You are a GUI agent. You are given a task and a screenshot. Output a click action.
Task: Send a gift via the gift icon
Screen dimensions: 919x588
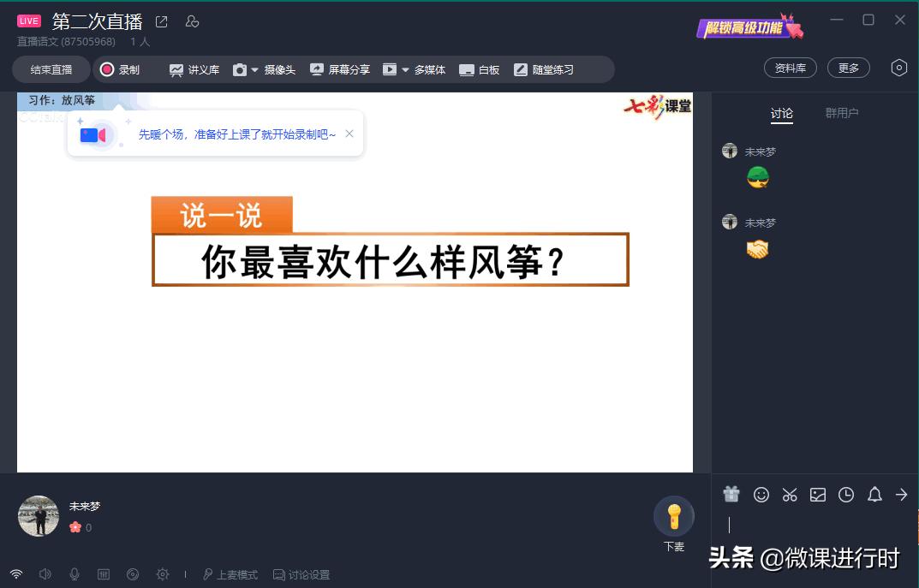coord(731,495)
